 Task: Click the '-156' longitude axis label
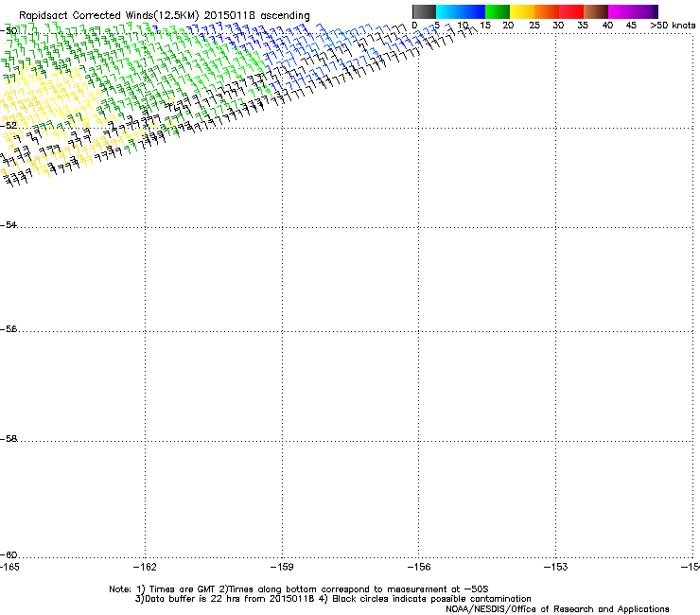pyautogui.click(x=419, y=567)
